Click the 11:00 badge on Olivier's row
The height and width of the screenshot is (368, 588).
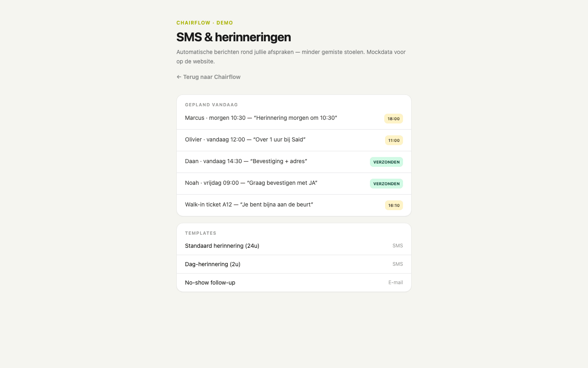(393, 140)
